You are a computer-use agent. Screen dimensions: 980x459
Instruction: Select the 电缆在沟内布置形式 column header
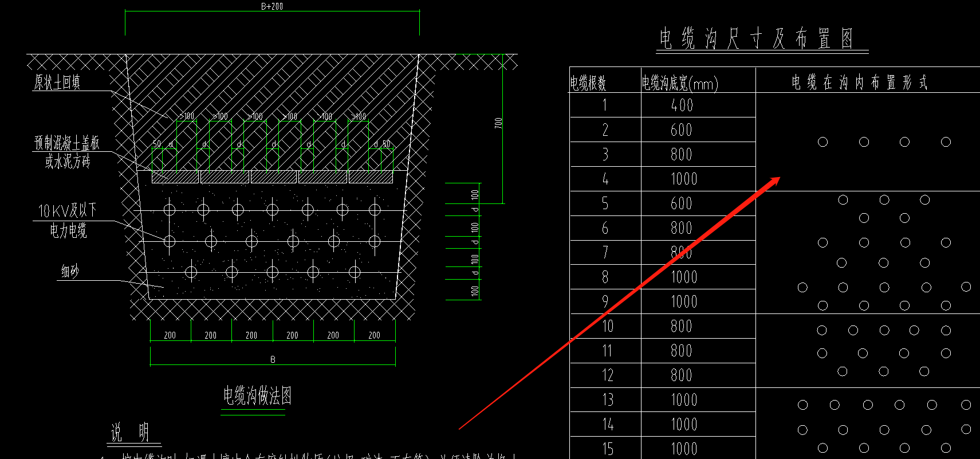[x=859, y=83]
